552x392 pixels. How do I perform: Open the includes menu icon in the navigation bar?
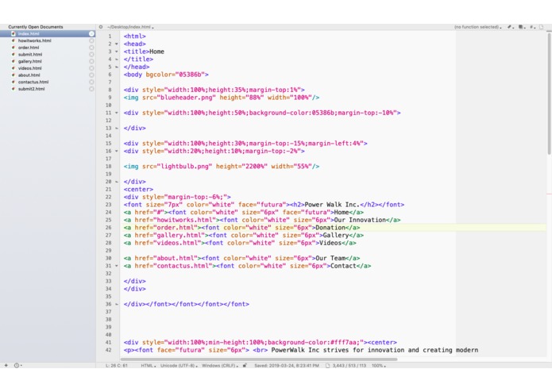(521, 27)
